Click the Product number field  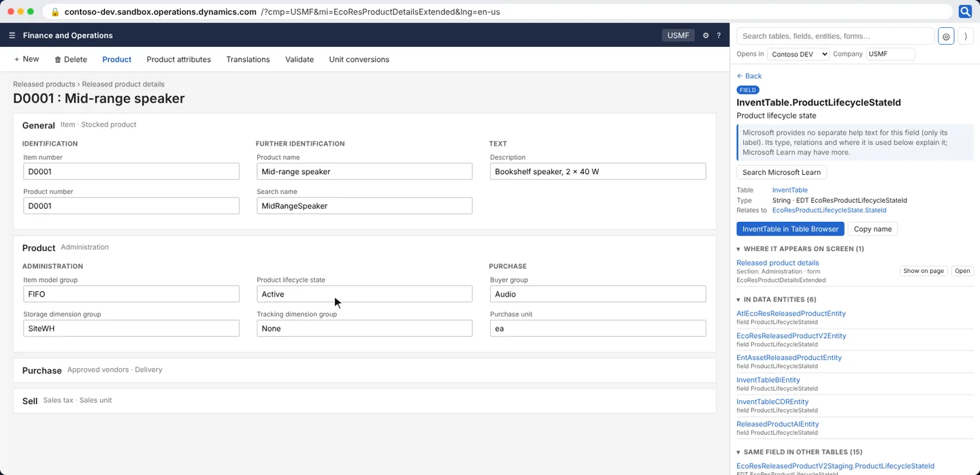point(131,206)
